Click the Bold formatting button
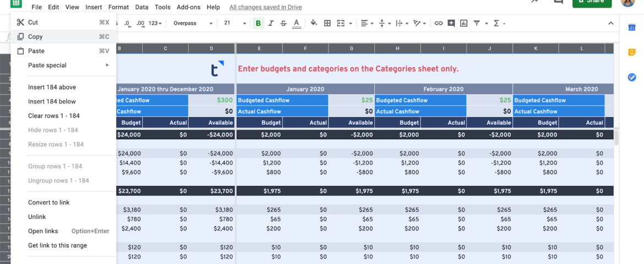 [258, 24]
